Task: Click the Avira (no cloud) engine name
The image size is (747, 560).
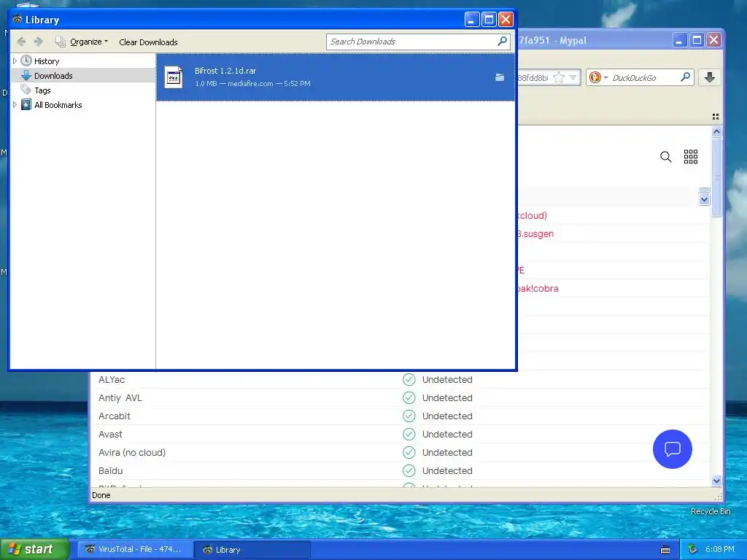Action: (132, 452)
